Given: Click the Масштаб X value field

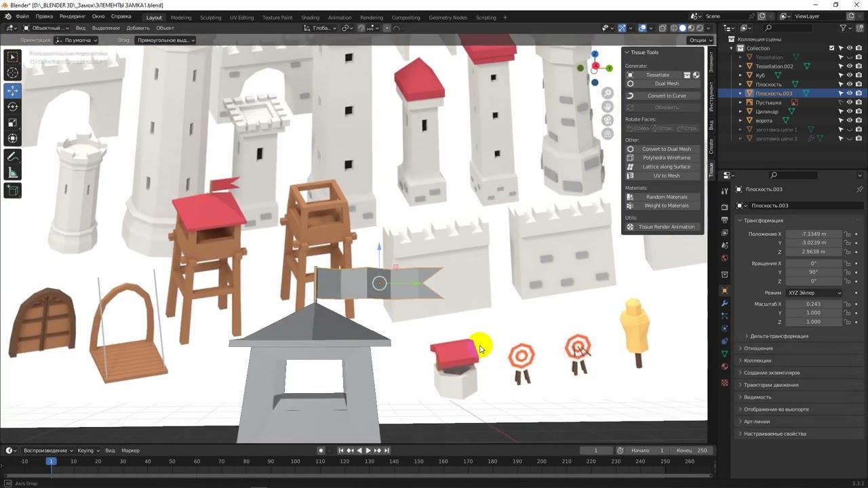Looking at the screenshot, I should tap(814, 304).
